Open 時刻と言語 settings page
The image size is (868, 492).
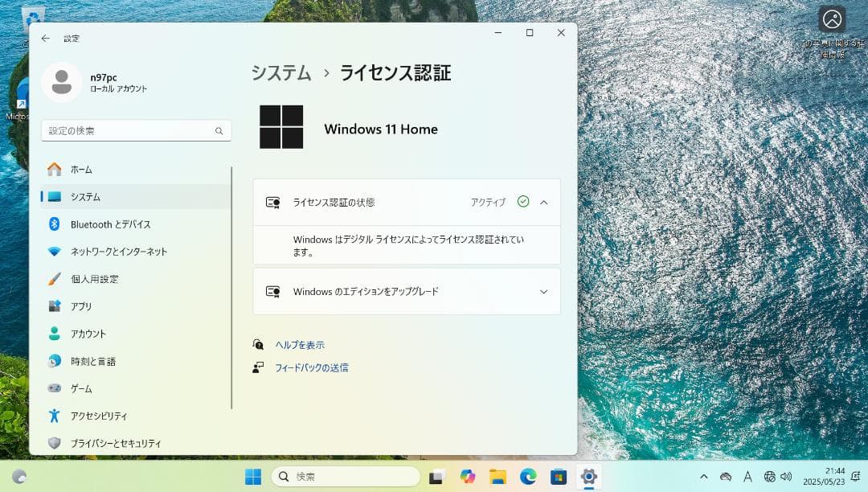(x=136, y=361)
